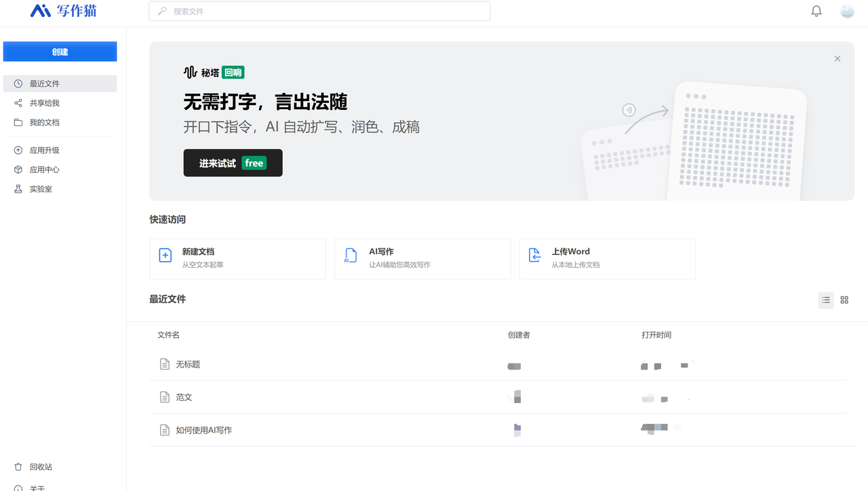Open 应用升级 in the sidebar
This screenshot has width=868, height=491.
pos(60,151)
